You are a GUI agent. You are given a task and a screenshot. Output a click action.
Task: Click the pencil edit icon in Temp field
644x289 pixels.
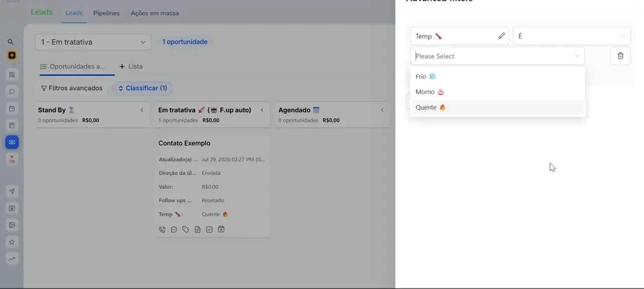(502, 36)
